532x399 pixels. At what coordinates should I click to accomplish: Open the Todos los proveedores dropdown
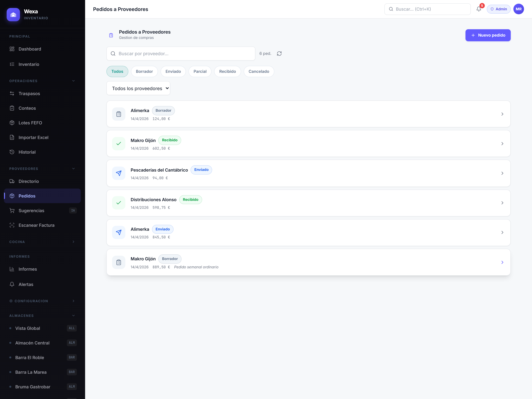click(138, 88)
